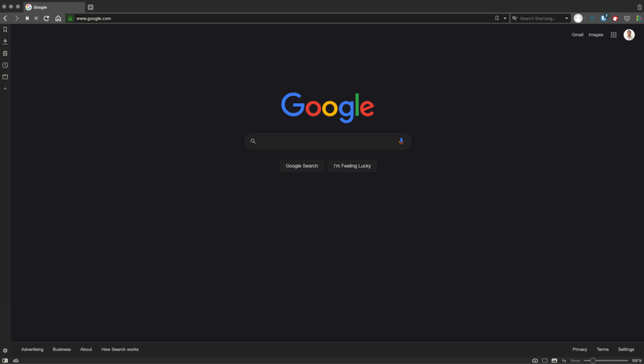Click the green padlock site info badge
Screen dimensions: 644x364
point(70,18)
